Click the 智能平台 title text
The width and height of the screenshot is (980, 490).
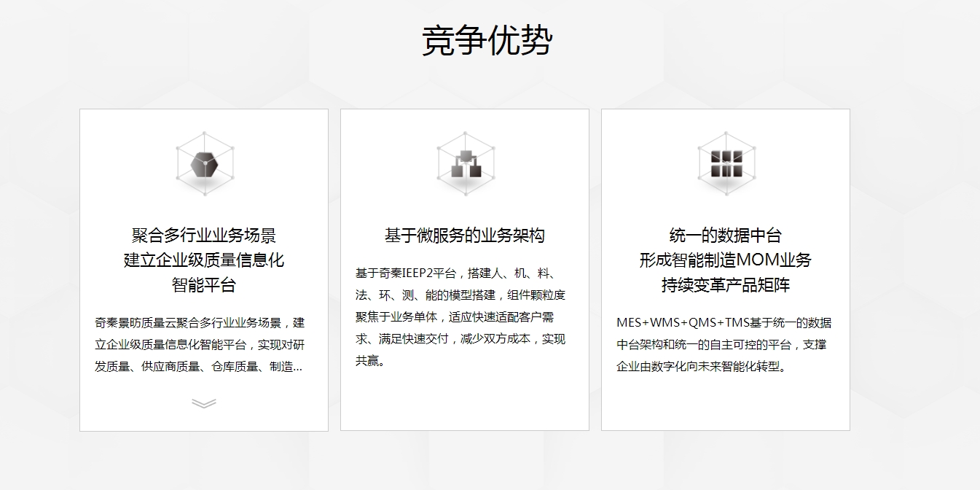click(204, 285)
